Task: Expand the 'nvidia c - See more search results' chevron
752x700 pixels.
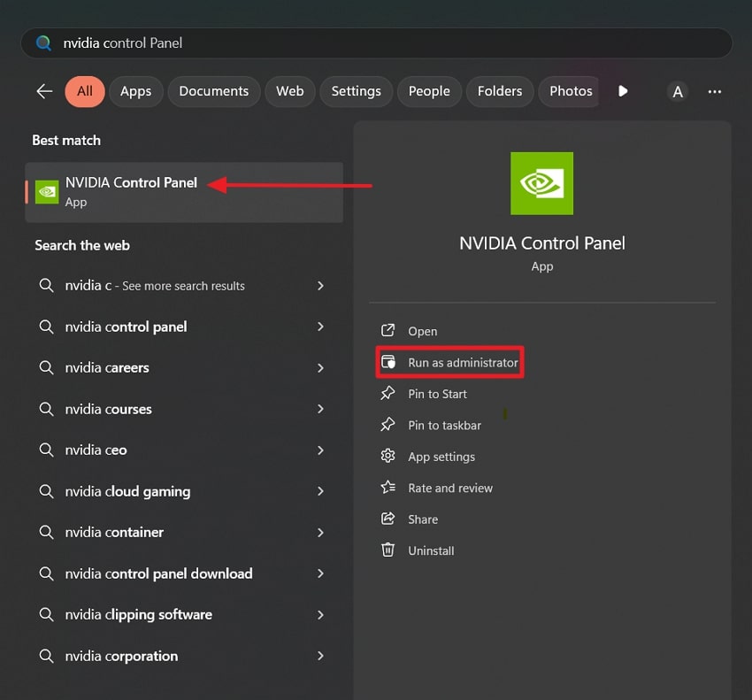Action: coord(320,286)
